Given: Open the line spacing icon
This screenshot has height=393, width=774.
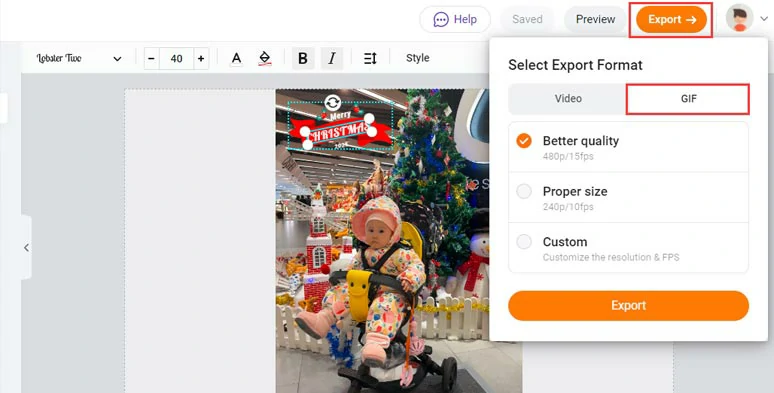Looking at the screenshot, I should click(x=370, y=58).
